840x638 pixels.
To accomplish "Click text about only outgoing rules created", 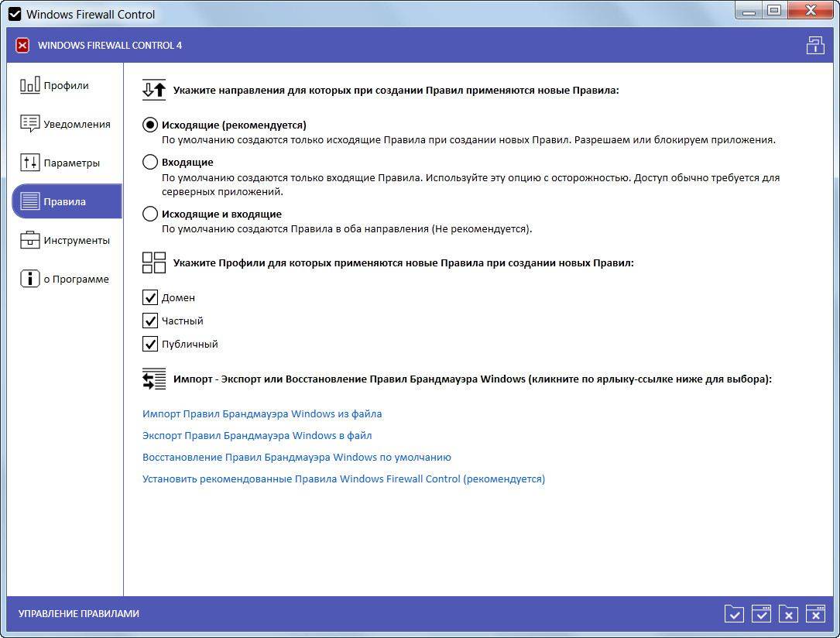I will pos(468,140).
